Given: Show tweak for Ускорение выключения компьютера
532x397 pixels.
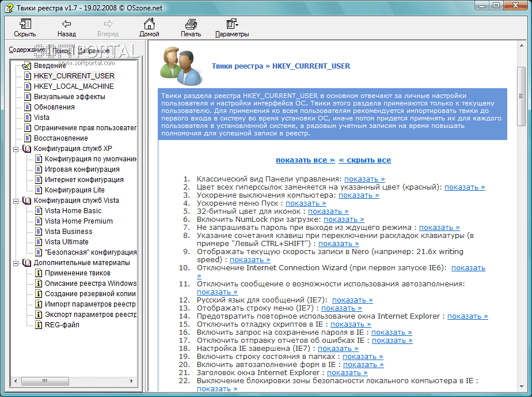Looking at the screenshot, I should pos(359,195).
